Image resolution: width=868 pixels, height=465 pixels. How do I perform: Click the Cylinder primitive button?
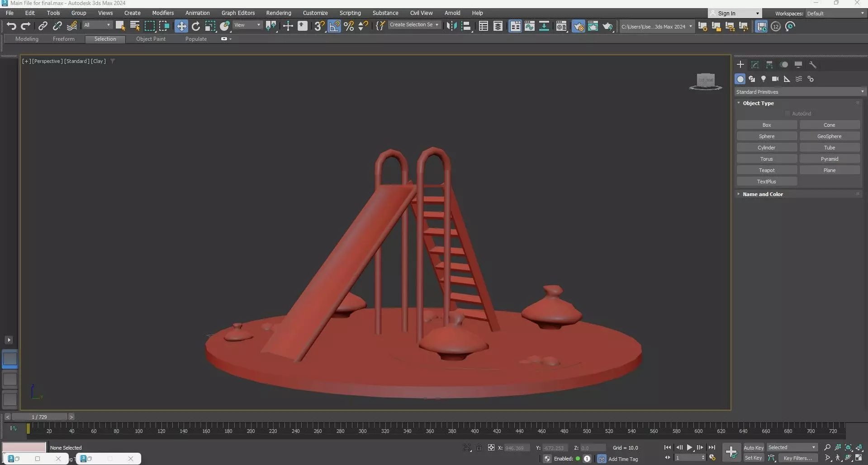[767, 148]
